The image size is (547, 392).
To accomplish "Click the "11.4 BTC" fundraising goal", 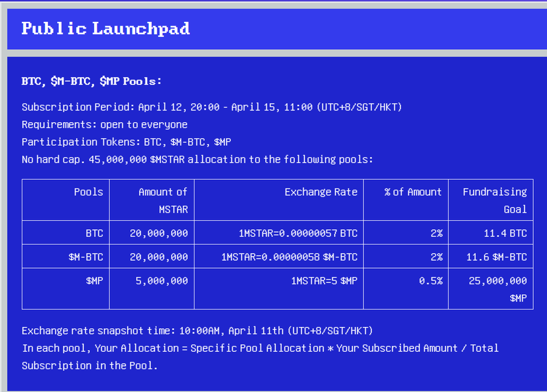I will click(x=505, y=233).
